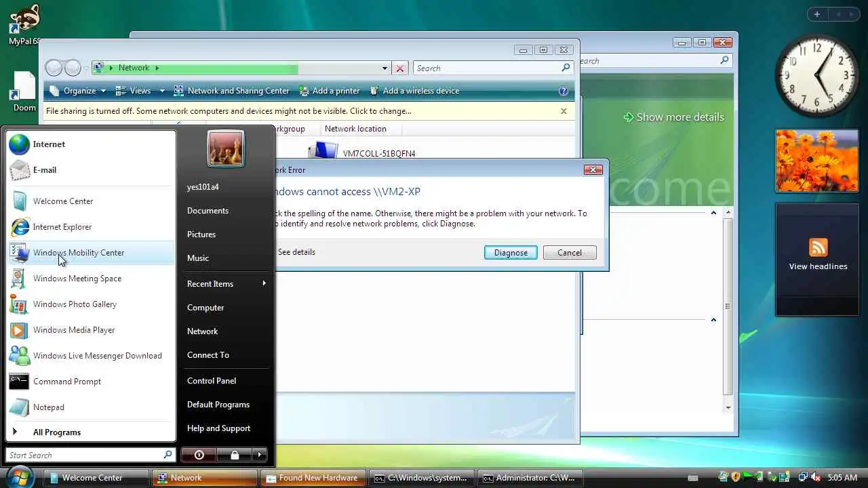Click the Network window Search field

pos(487,68)
